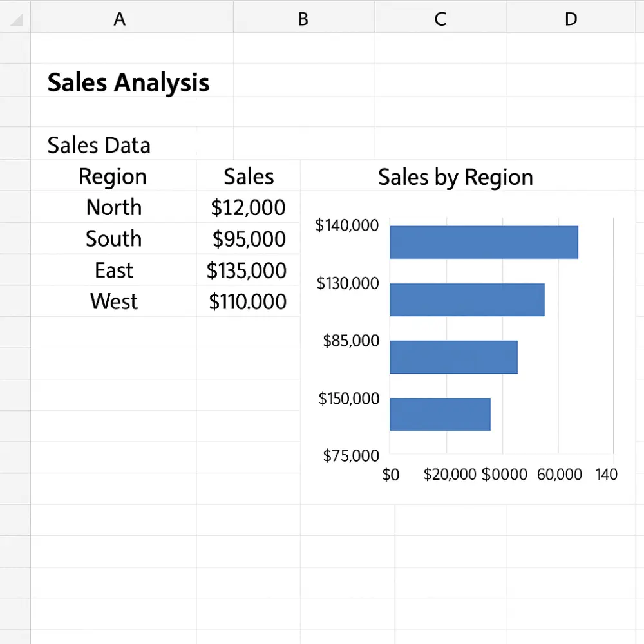The height and width of the screenshot is (644, 644).
Task: Select the South region cell
Action: 113,239
